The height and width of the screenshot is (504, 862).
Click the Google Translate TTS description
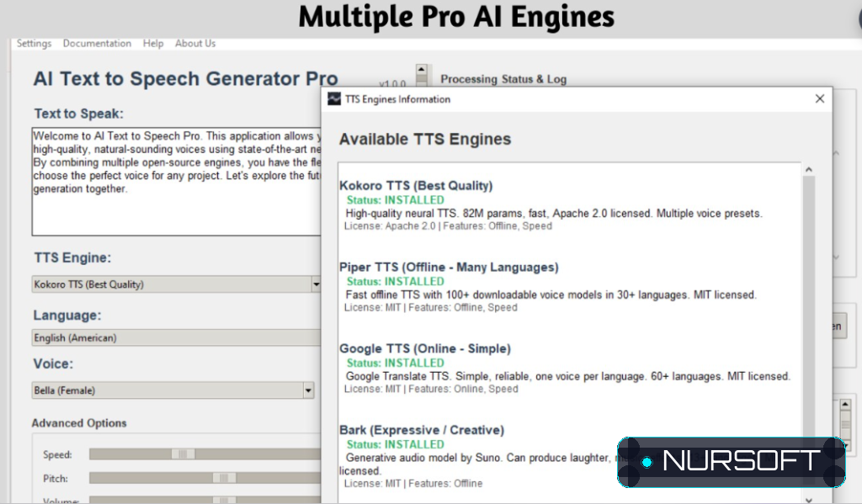(568, 376)
